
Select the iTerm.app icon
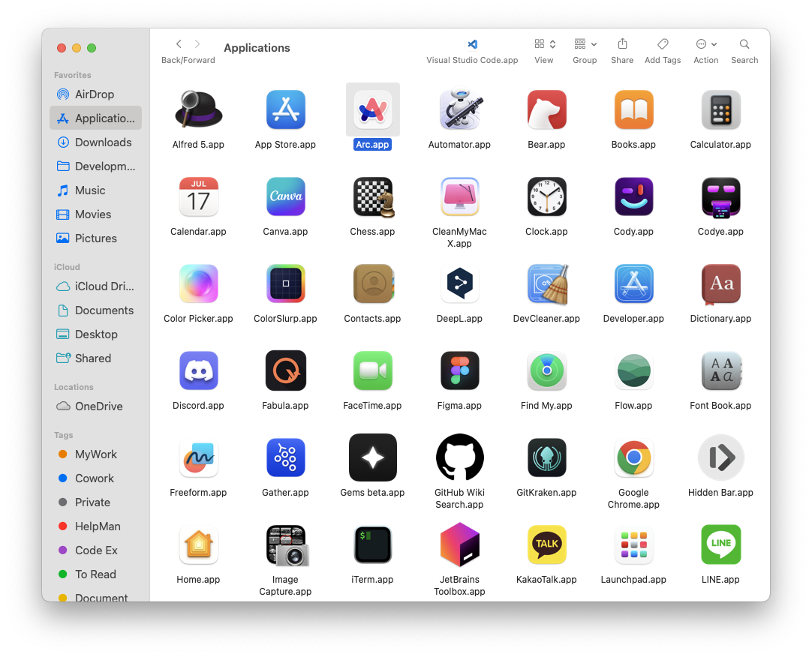coord(372,544)
